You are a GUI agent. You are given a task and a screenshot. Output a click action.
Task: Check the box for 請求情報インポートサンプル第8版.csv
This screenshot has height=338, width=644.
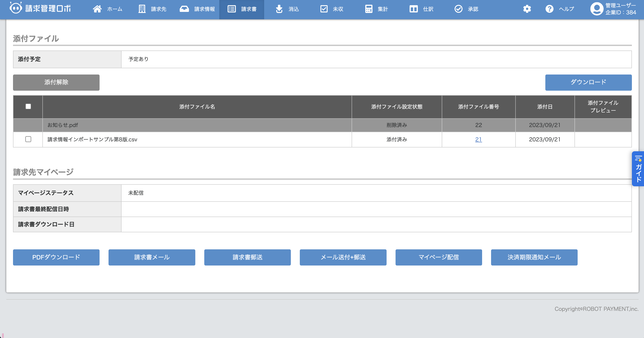point(28,139)
